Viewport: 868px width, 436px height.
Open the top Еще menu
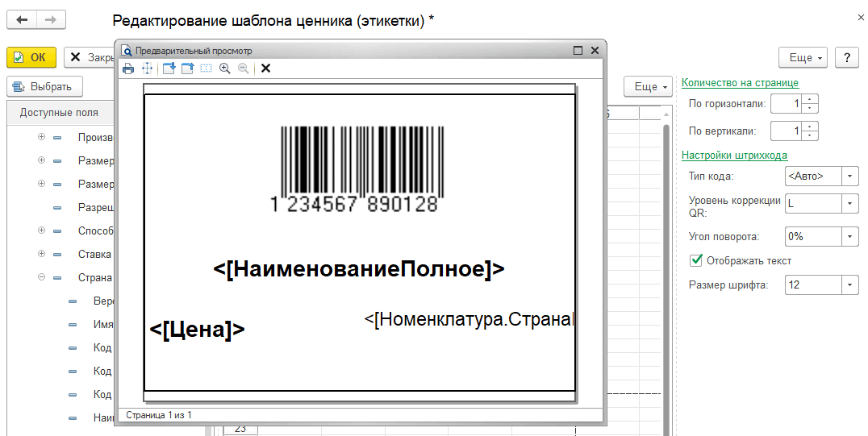803,57
